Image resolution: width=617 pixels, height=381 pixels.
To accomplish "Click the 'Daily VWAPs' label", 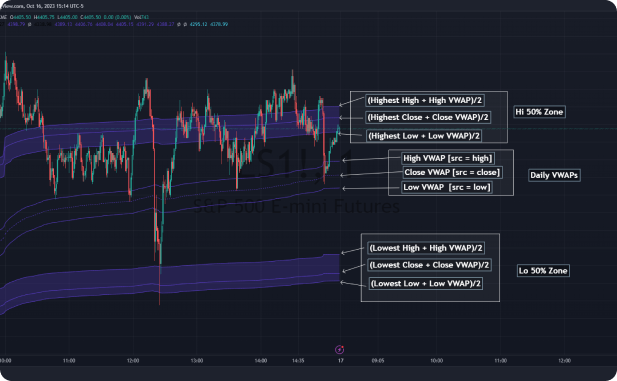I will [554, 176].
